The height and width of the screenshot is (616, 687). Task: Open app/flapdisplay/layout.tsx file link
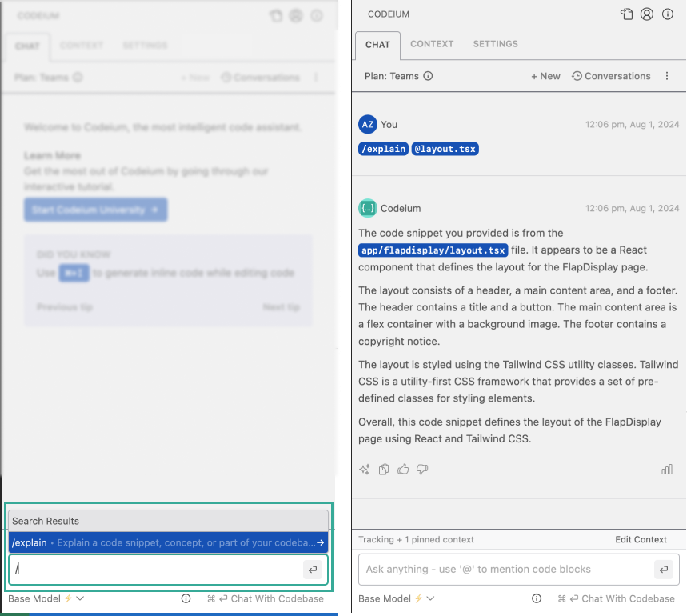coord(433,250)
